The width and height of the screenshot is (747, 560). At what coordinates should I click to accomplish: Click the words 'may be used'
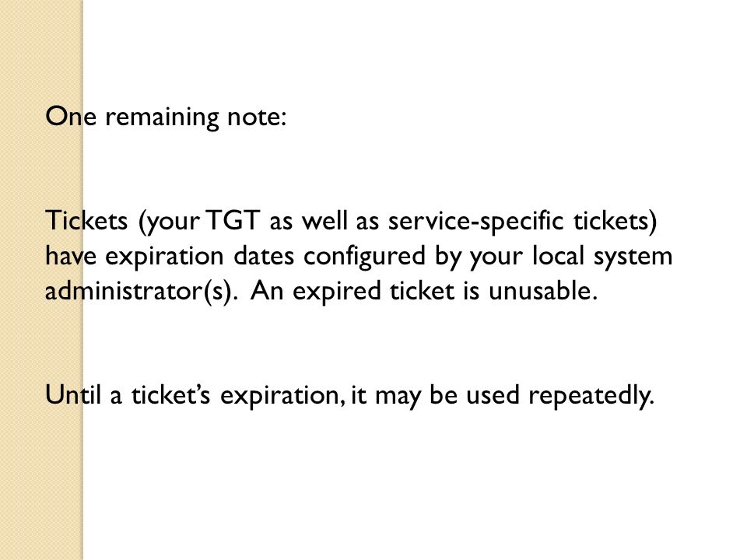click(447, 396)
